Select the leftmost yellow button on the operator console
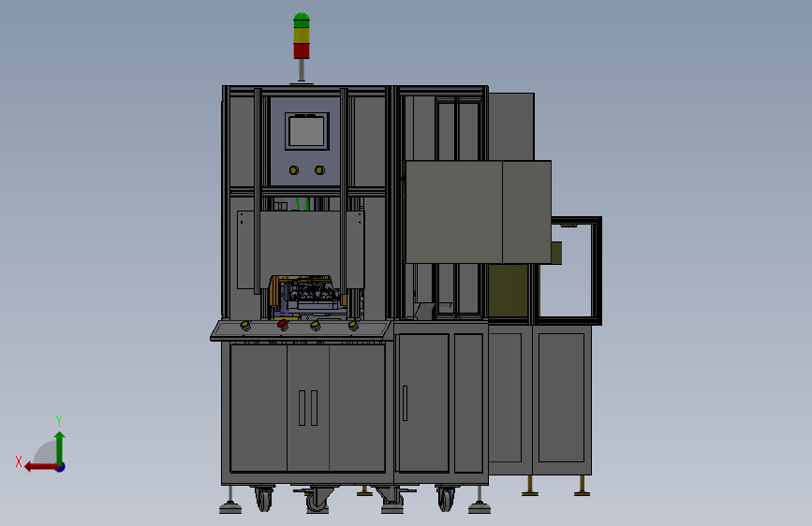Screen dimensions: 812x526 click(245, 326)
